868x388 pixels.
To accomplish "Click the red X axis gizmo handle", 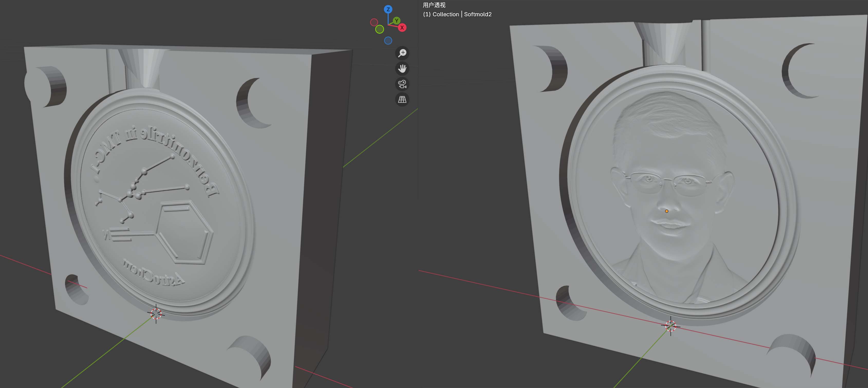I will (x=402, y=28).
